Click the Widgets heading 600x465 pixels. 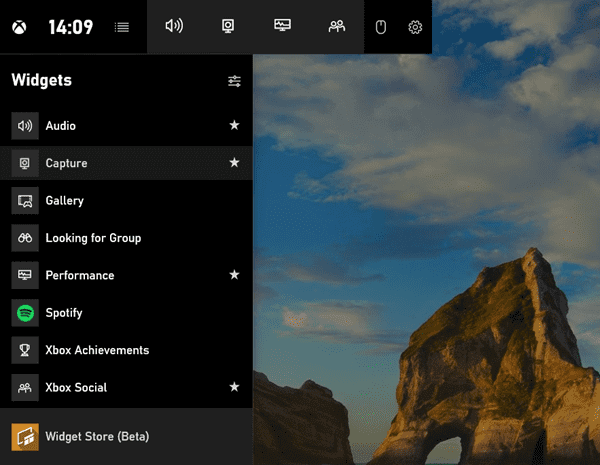(42, 80)
